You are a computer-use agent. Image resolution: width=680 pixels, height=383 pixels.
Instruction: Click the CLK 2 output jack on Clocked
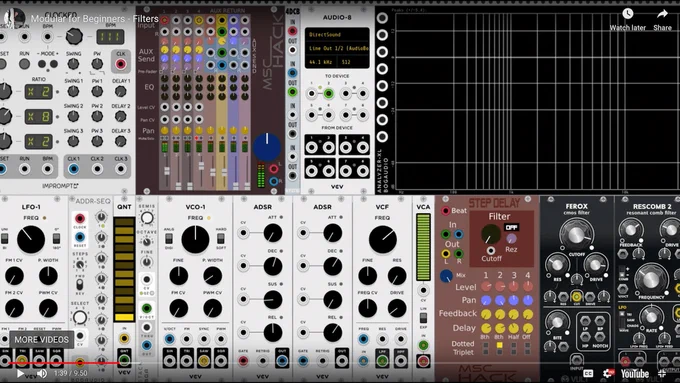pos(97,169)
